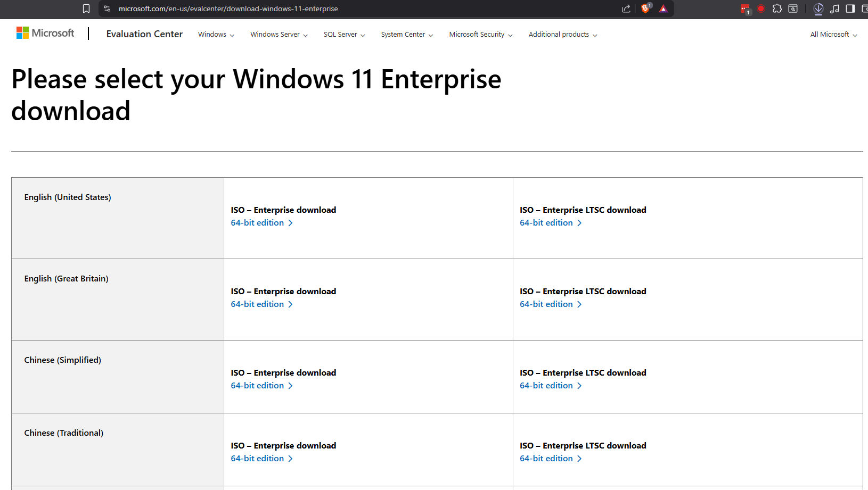Open site settings icon in address bar
The image size is (868, 490).
107,9
